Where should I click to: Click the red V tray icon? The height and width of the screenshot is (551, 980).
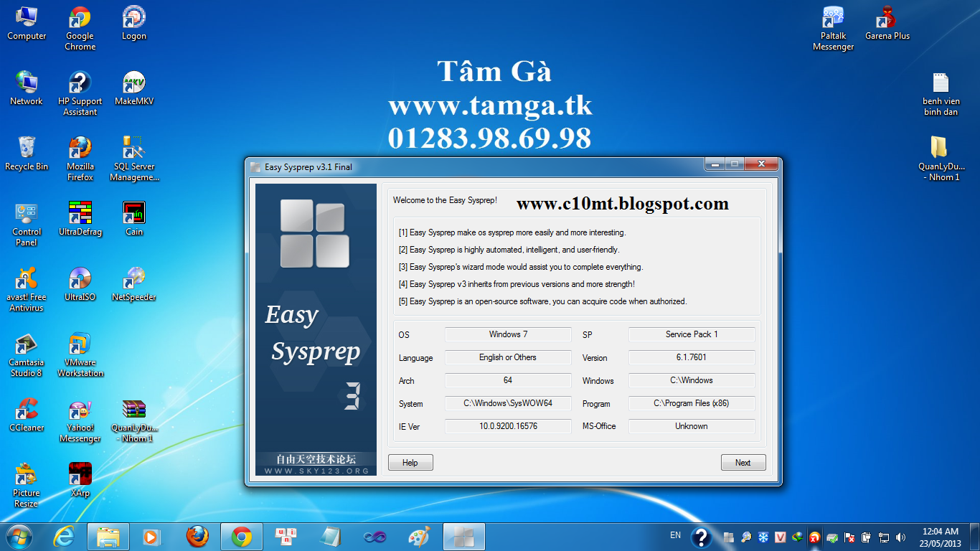[780, 537]
